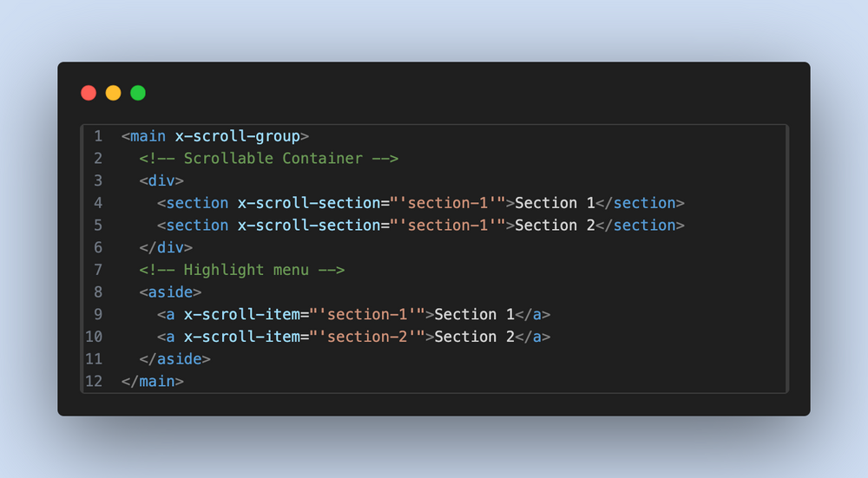The width and height of the screenshot is (868, 478).
Task: Click the yellow minimize dot
Action: [x=113, y=93]
